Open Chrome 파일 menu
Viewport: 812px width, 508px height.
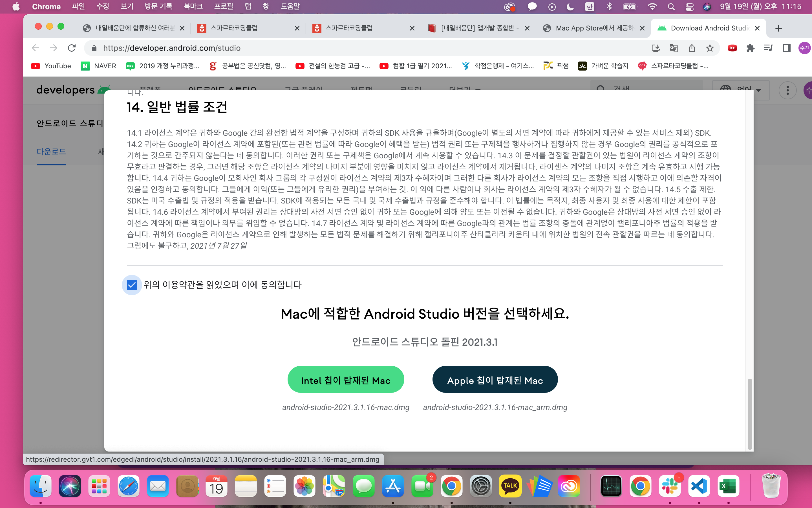(78, 6)
